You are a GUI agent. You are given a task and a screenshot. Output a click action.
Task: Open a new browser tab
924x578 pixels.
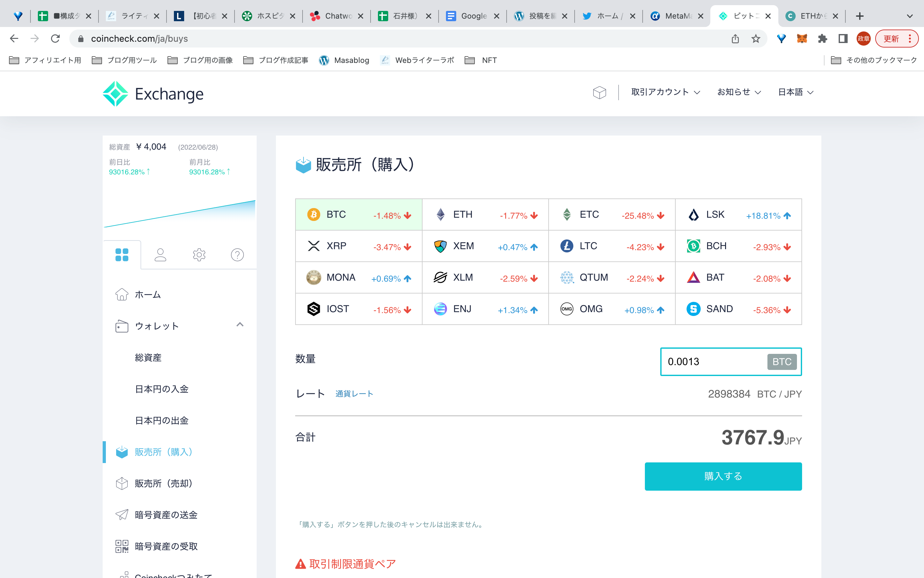(x=860, y=16)
